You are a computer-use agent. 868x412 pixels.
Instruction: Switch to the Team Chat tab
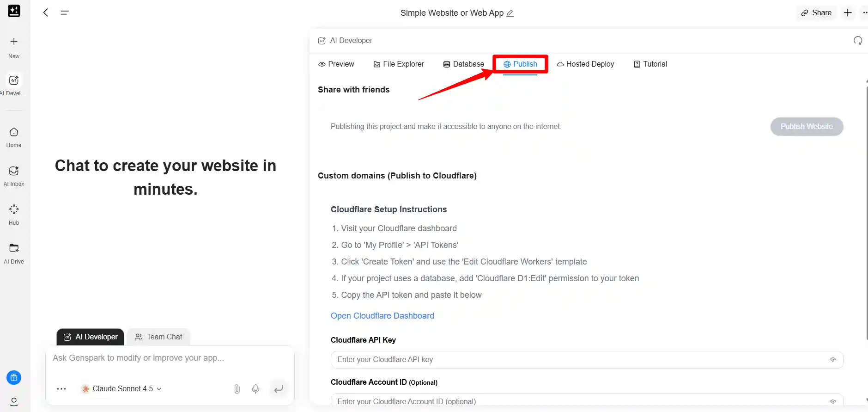[x=158, y=337]
